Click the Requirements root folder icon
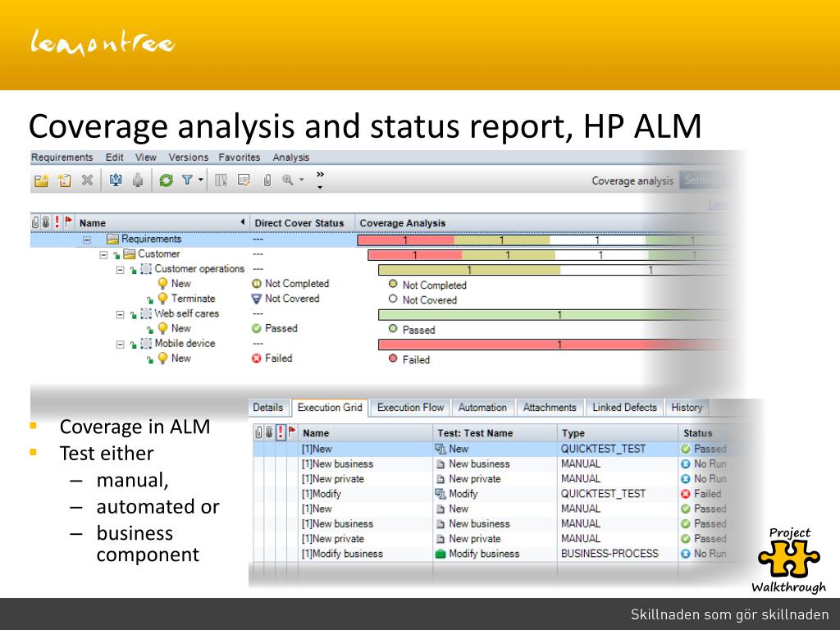 coord(112,239)
